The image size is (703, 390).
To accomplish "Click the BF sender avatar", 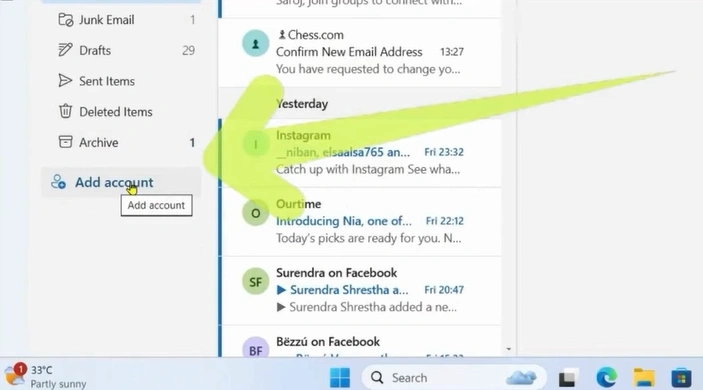I will tap(256, 348).
